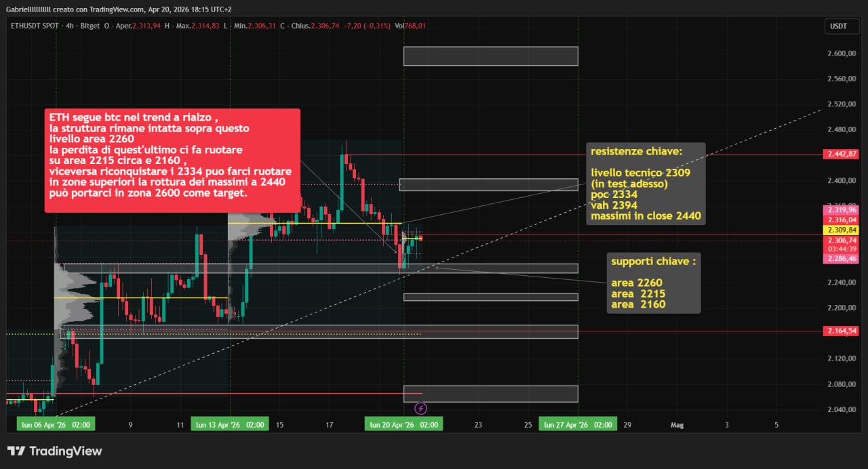Click the yellow 2.309,84 price label
The width and height of the screenshot is (868, 469).
click(x=842, y=230)
